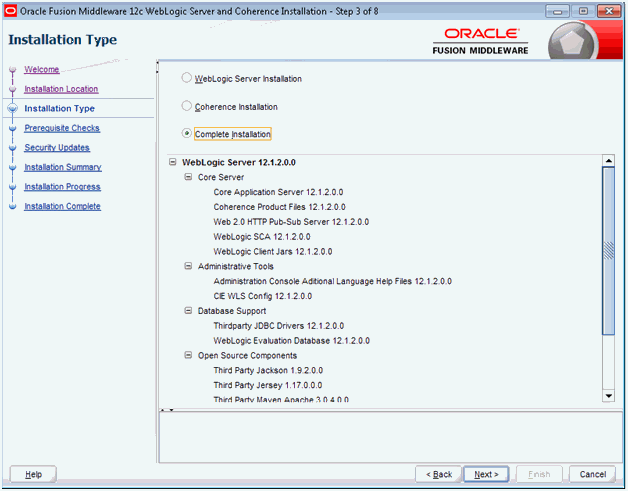This screenshot has width=628, height=491.
Task: Click the scroll up arrow of component list
Action: [x=609, y=161]
